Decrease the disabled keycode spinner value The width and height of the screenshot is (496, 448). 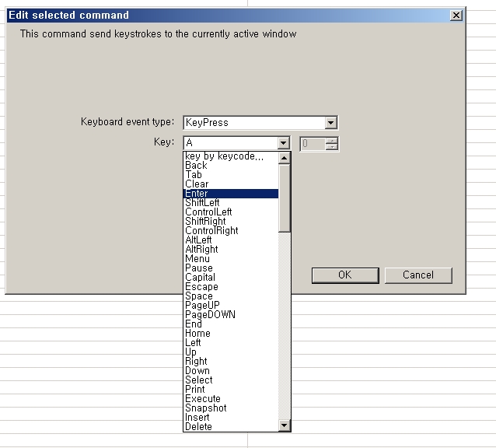(332, 147)
